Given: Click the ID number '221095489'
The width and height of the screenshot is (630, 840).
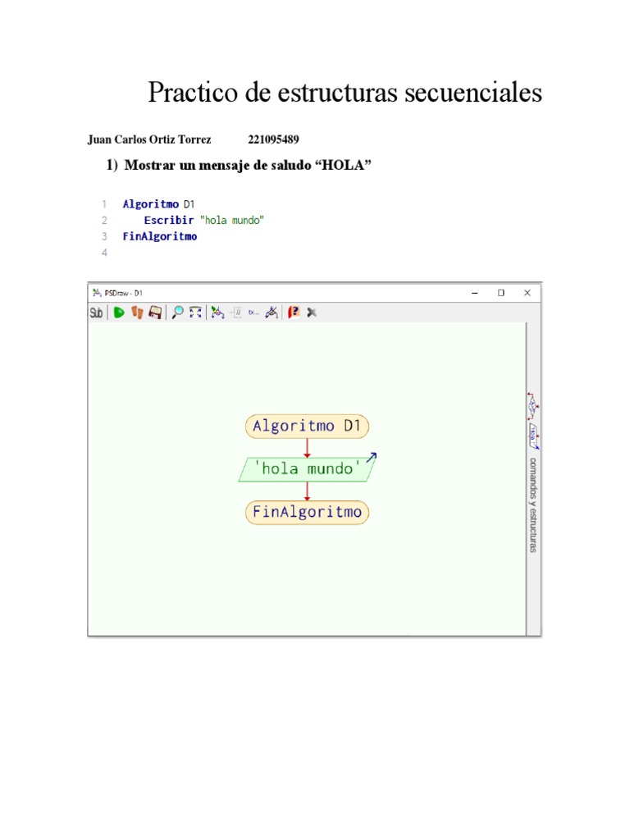Looking at the screenshot, I should coord(273,139).
